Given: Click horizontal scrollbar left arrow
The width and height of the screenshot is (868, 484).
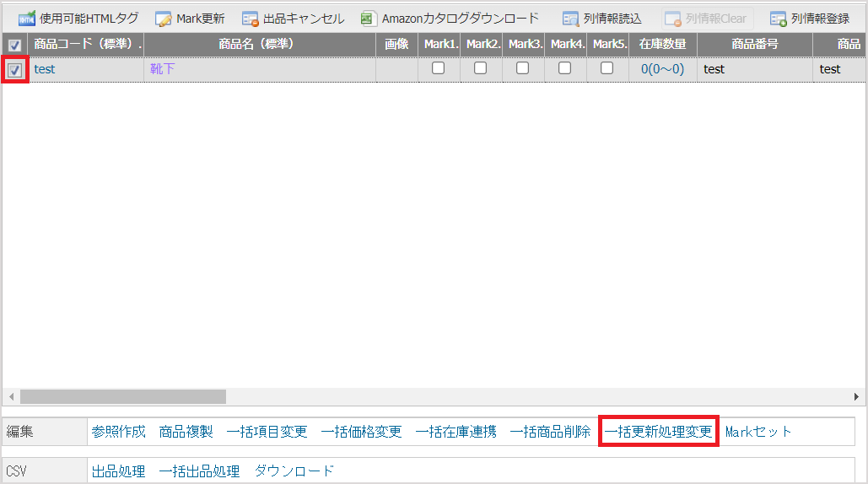Looking at the screenshot, I should click(11, 396).
